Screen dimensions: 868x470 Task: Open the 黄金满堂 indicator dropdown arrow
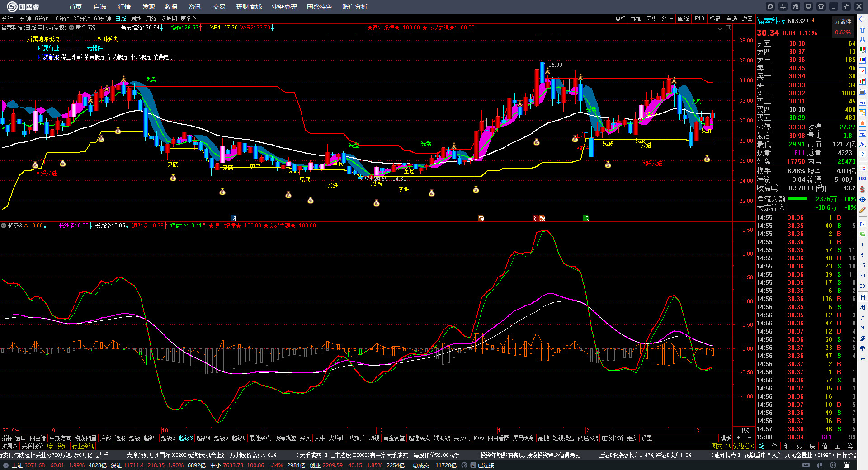tap(71, 28)
